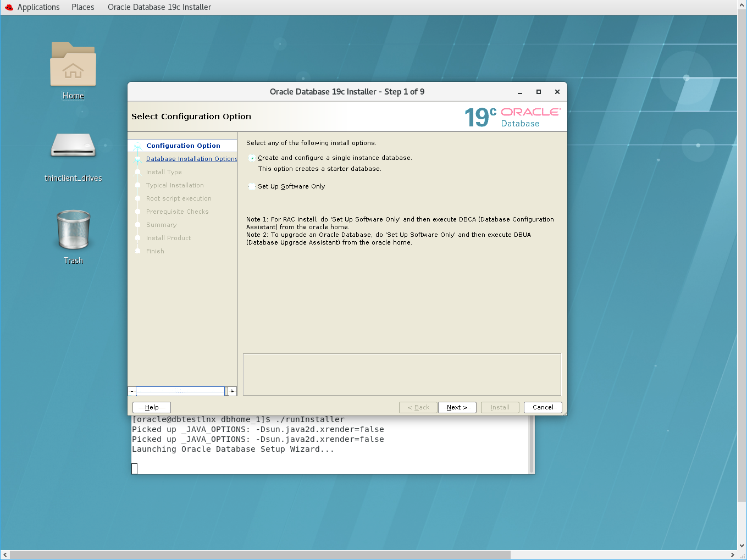This screenshot has width=747, height=560.
Task: Close the Oracle installer window
Action: pos(557,92)
